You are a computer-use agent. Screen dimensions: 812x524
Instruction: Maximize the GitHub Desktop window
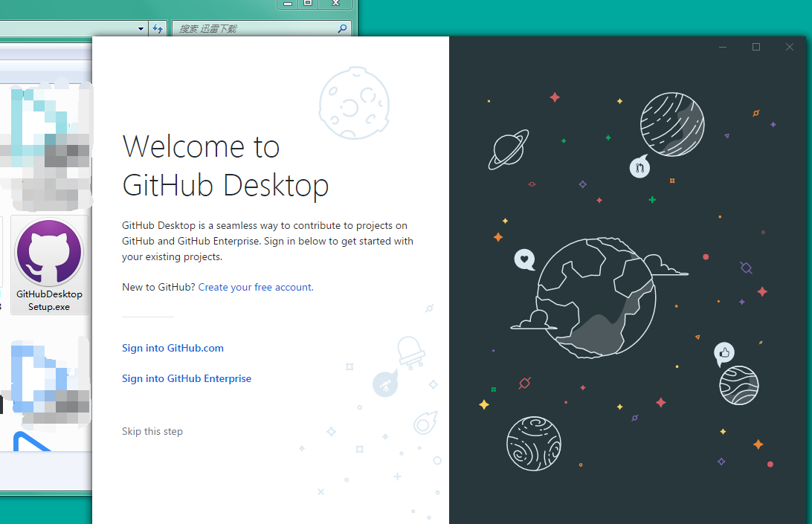(x=756, y=47)
